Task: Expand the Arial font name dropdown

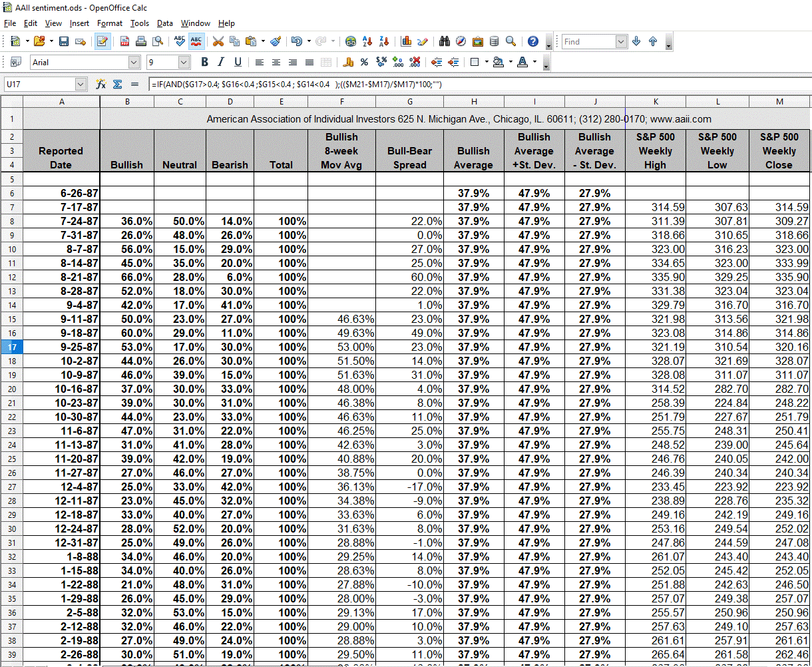Action: (x=134, y=62)
